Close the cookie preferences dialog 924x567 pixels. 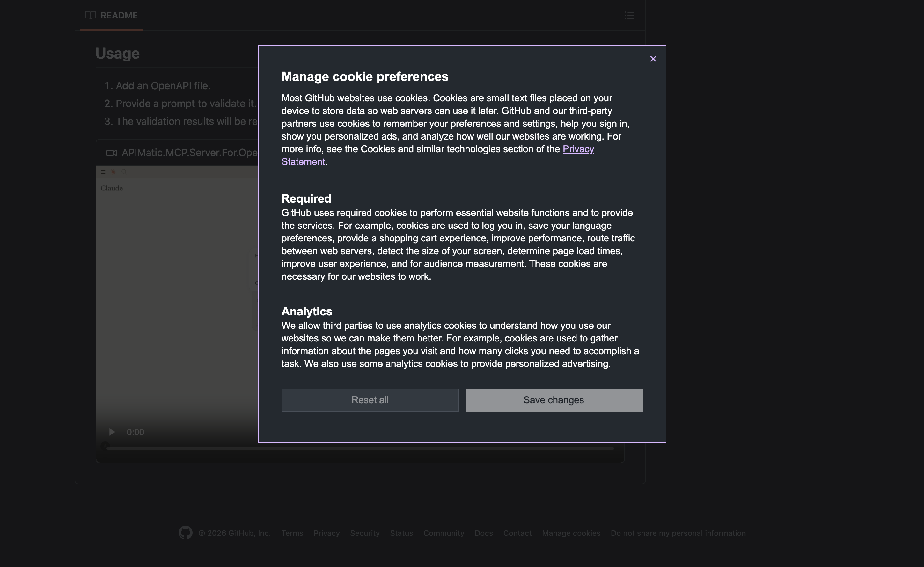tap(653, 59)
